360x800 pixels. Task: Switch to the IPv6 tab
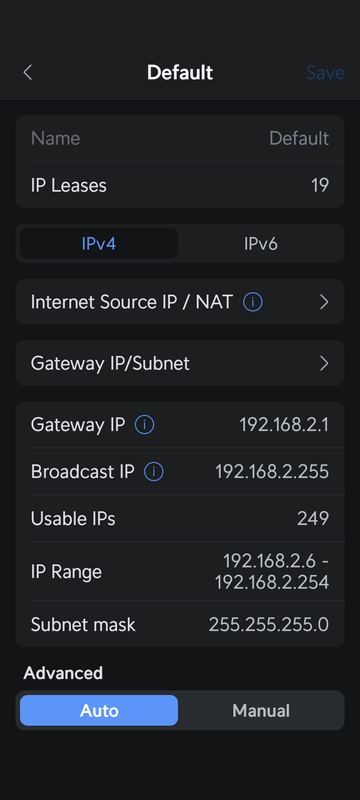[261, 243]
